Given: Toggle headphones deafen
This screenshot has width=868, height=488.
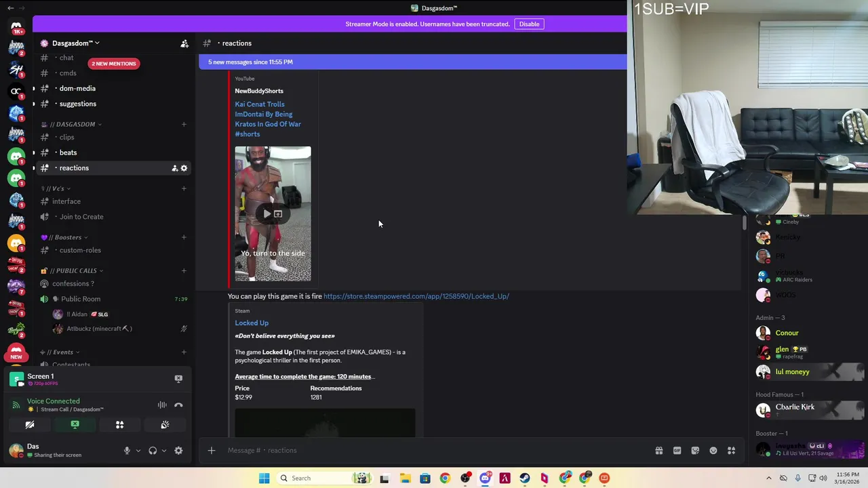Looking at the screenshot, I should (153, 451).
